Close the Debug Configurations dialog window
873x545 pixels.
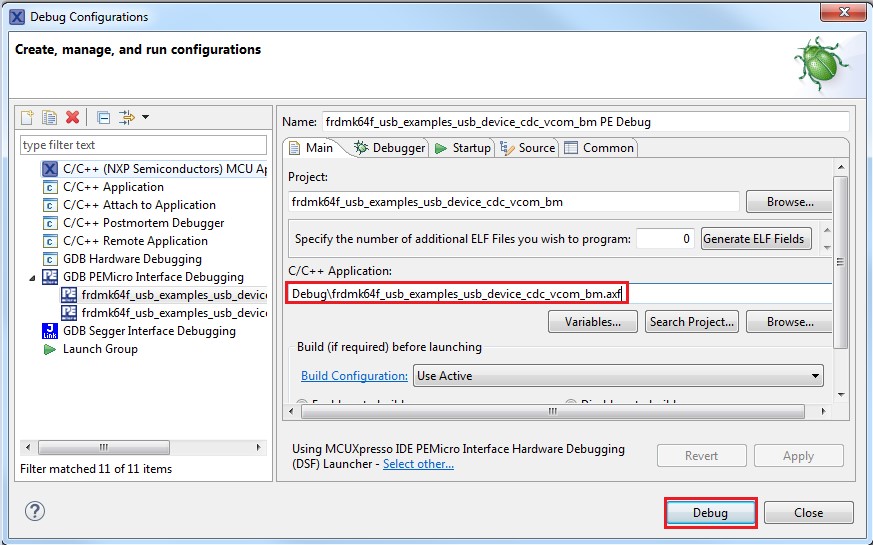point(843,12)
